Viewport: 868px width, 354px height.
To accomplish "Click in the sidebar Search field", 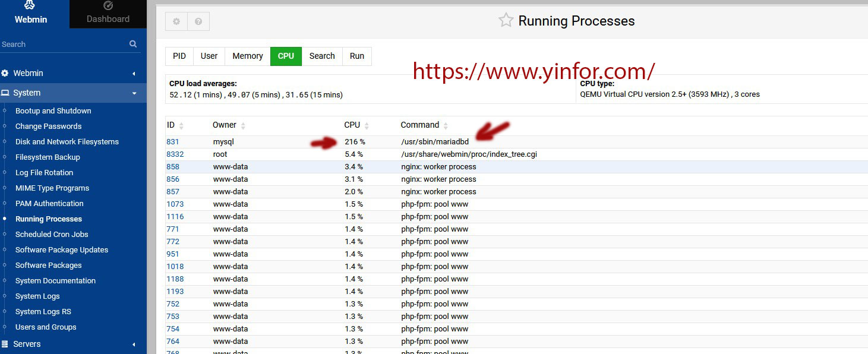I will point(62,45).
